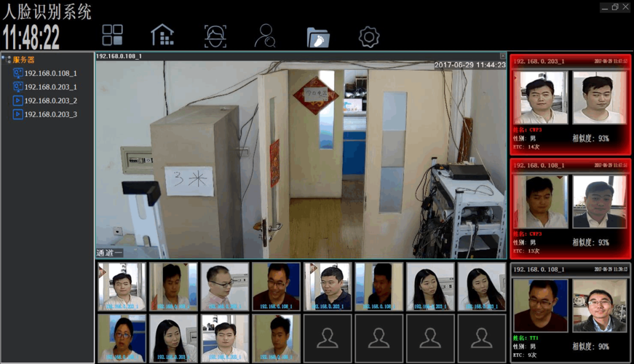Open the folder records icon
This screenshot has width=634, height=364.
tap(317, 36)
